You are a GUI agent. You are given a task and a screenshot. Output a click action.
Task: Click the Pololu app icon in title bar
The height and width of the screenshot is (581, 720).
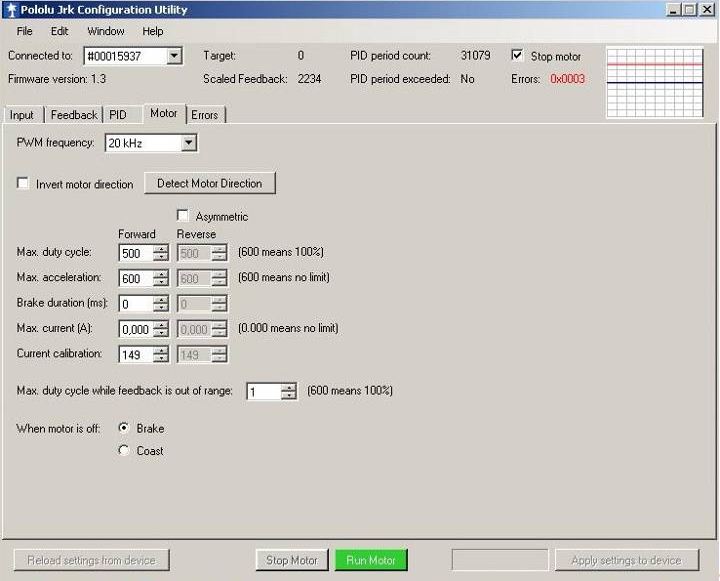[11, 10]
